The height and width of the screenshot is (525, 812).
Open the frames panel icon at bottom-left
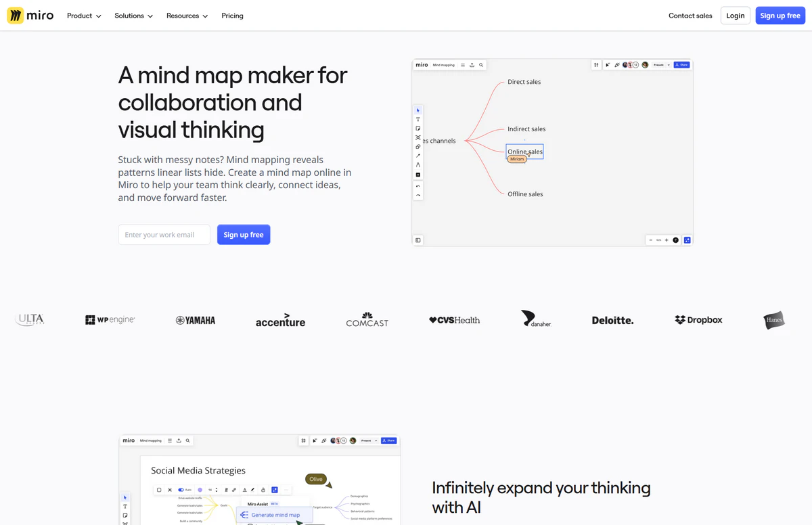[418, 240]
